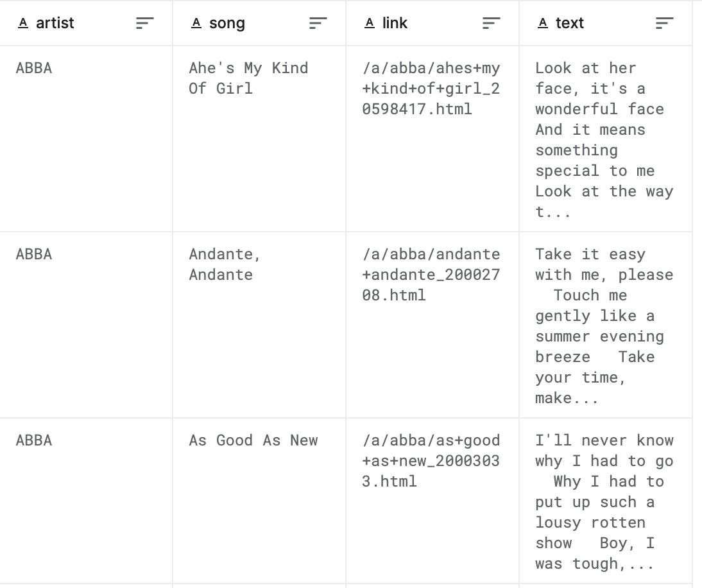
Task: Click the string type icon beside text
Action: pos(542,22)
